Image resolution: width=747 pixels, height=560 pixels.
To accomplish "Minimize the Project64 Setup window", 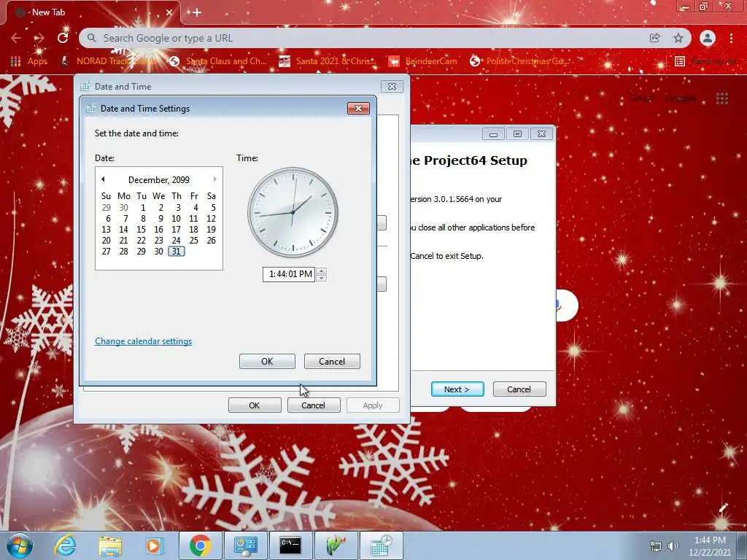I will point(494,134).
